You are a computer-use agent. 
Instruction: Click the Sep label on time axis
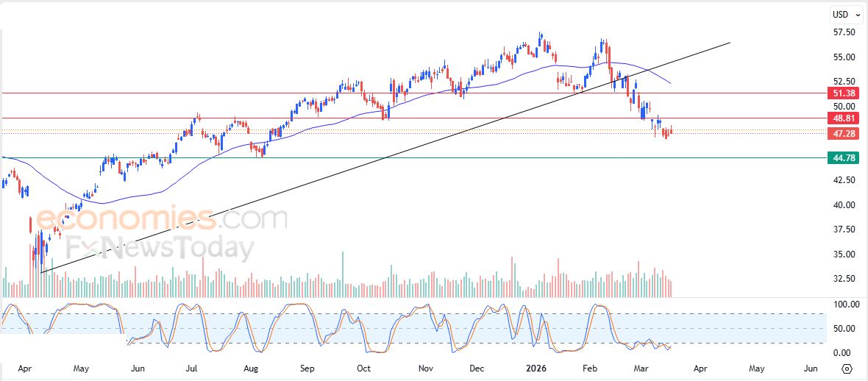pyautogui.click(x=307, y=368)
